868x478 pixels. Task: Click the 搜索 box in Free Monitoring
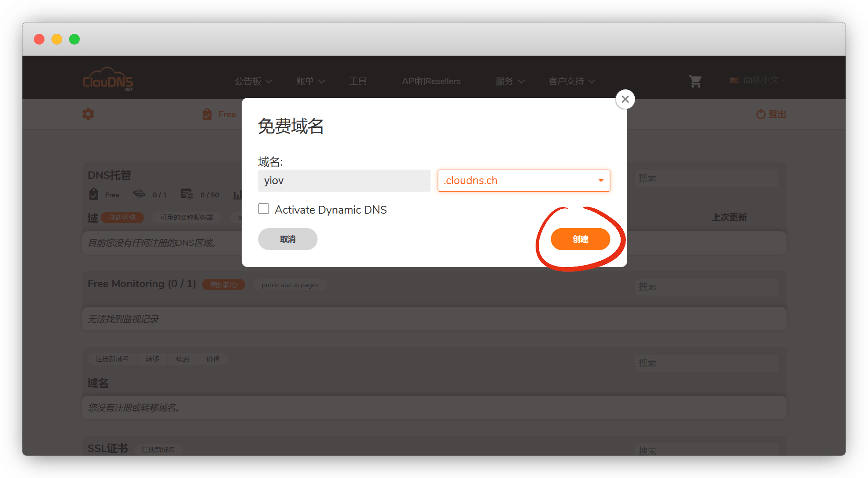coord(706,287)
